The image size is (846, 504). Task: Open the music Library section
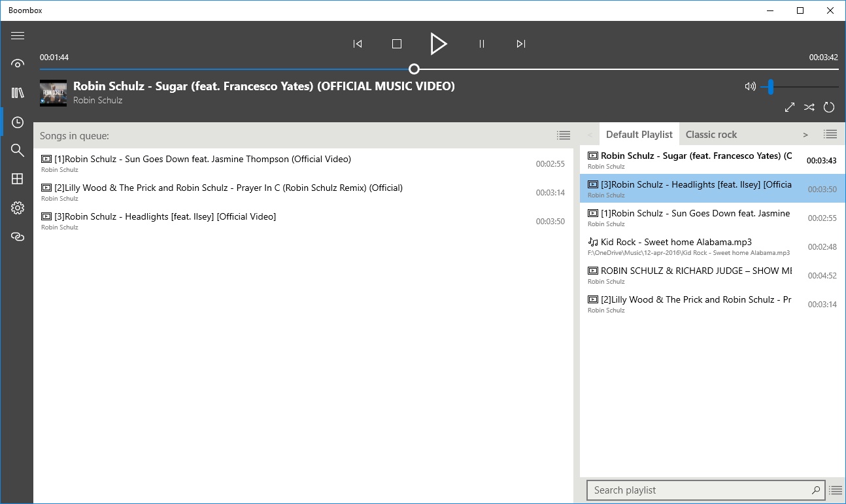coord(17,92)
